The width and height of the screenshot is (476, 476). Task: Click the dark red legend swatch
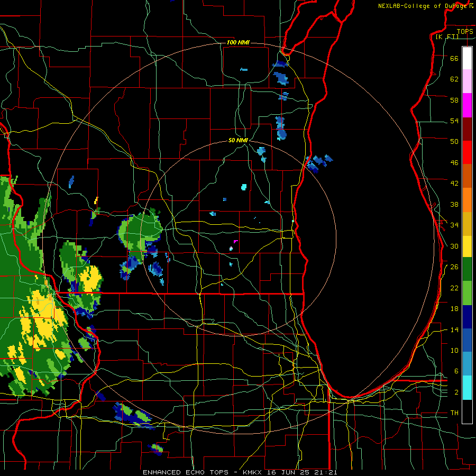pyautogui.click(x=467, y=129)
